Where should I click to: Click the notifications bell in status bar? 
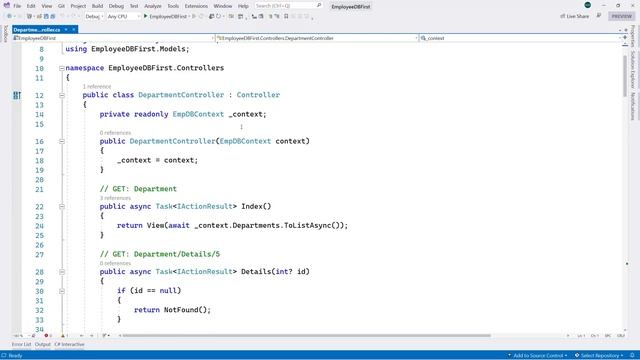[632, 356]
